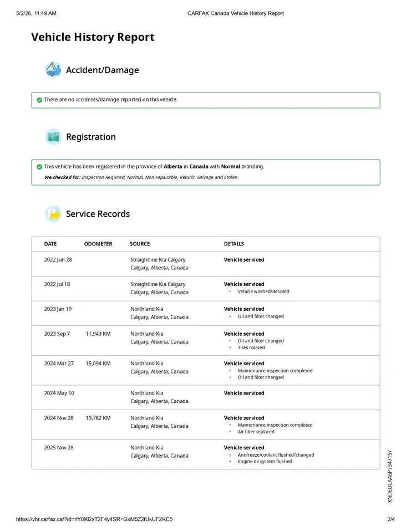Click the CARFAX Canada Vehicle History Report page title
This screenshot has height=532, width=411.
click(x=235, y=13)
